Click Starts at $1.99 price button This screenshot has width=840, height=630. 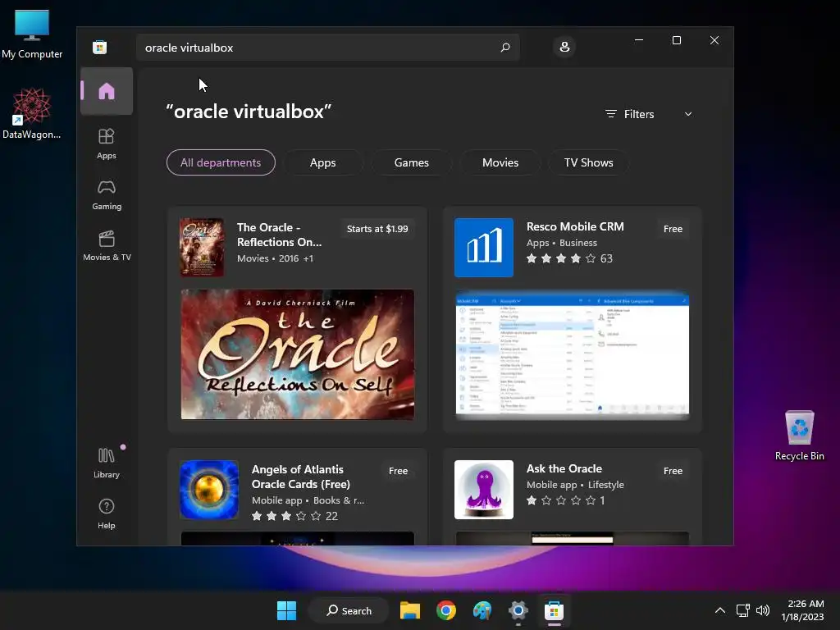click(x=377, y=229)
